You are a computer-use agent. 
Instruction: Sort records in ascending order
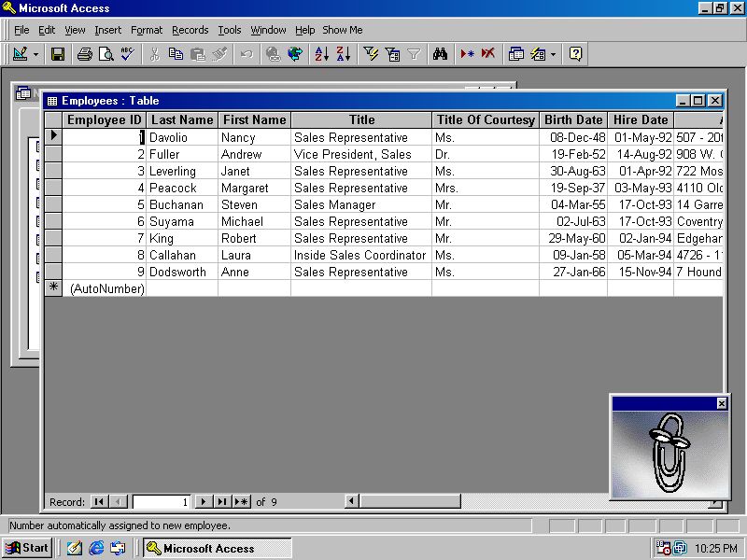click(x=322, y=53)
